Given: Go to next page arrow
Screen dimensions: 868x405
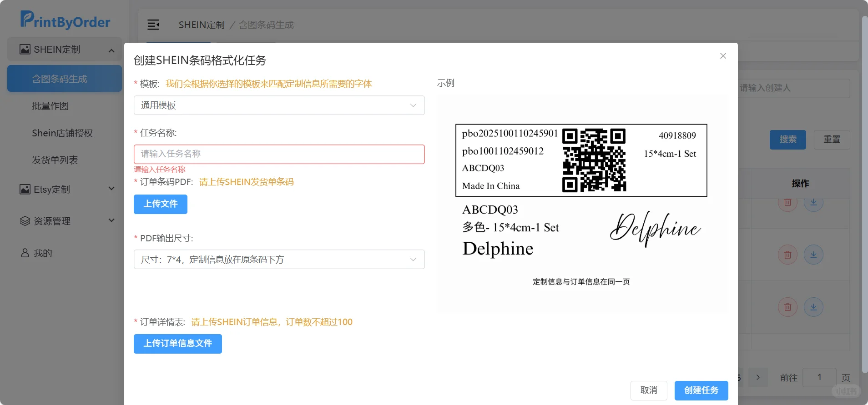Looking at the screenshot, I should point(758,377).
